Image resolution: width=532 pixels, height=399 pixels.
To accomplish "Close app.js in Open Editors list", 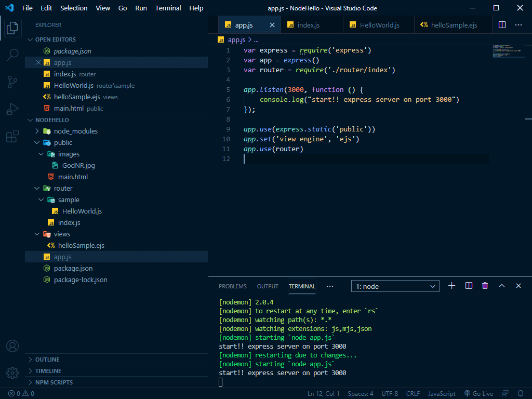I will (x=38, y=62).
